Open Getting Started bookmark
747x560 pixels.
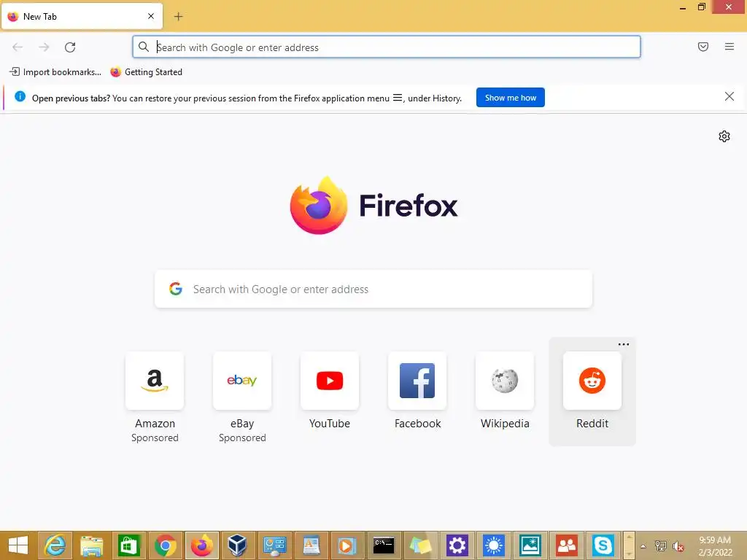146,72
